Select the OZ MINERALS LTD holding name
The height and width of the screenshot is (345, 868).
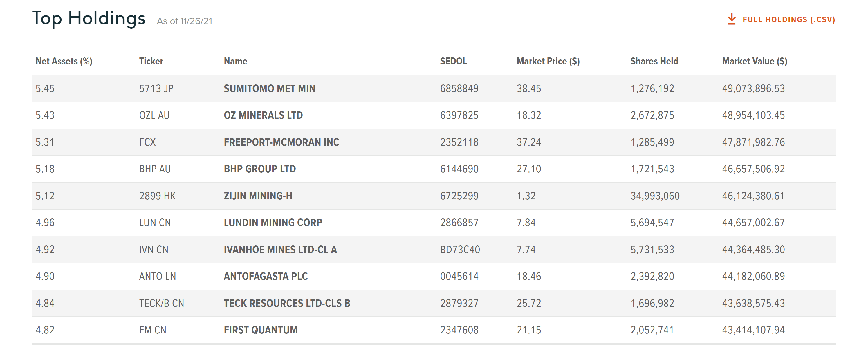tap(263, 115)
